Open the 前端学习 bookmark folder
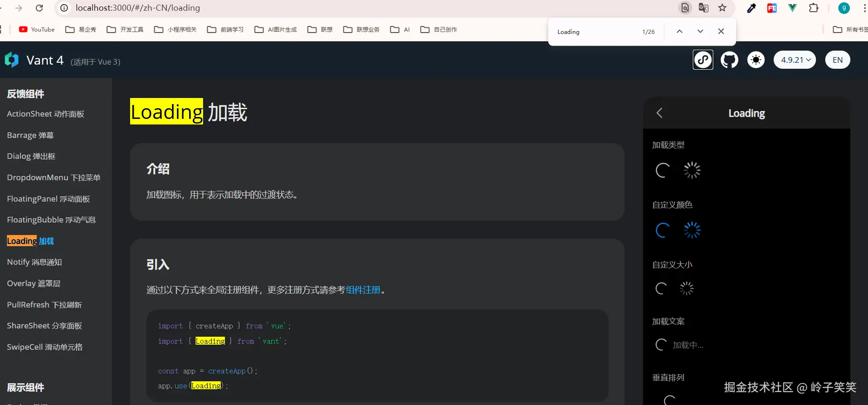 [225, 29]
